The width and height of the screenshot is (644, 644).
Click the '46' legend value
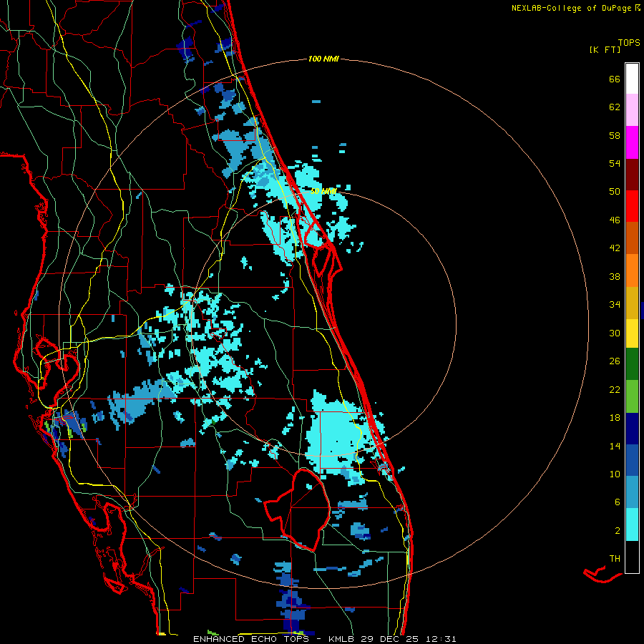tap(615, 220)
